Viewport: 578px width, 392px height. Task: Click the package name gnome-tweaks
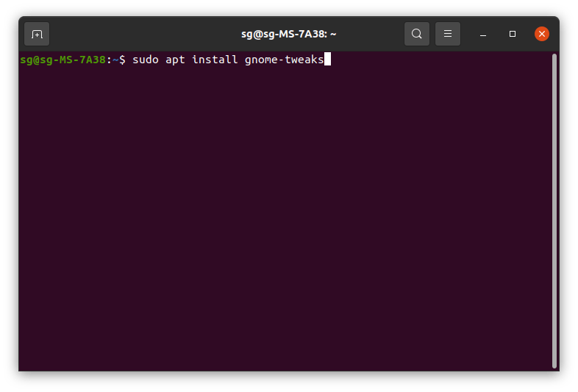[284, 60]
